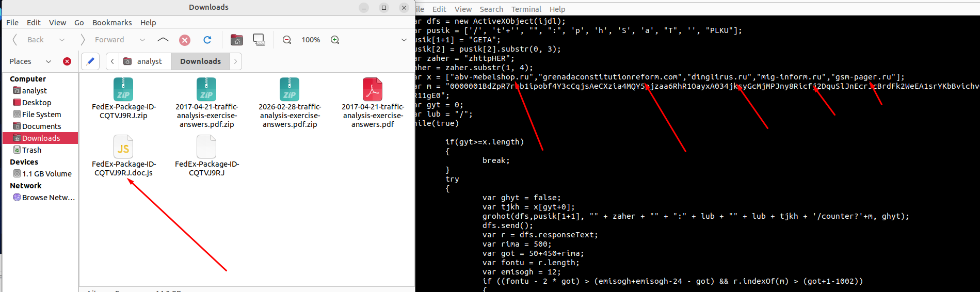Select File System in the sidebar

pyautogui.click(x=40, y=115)
